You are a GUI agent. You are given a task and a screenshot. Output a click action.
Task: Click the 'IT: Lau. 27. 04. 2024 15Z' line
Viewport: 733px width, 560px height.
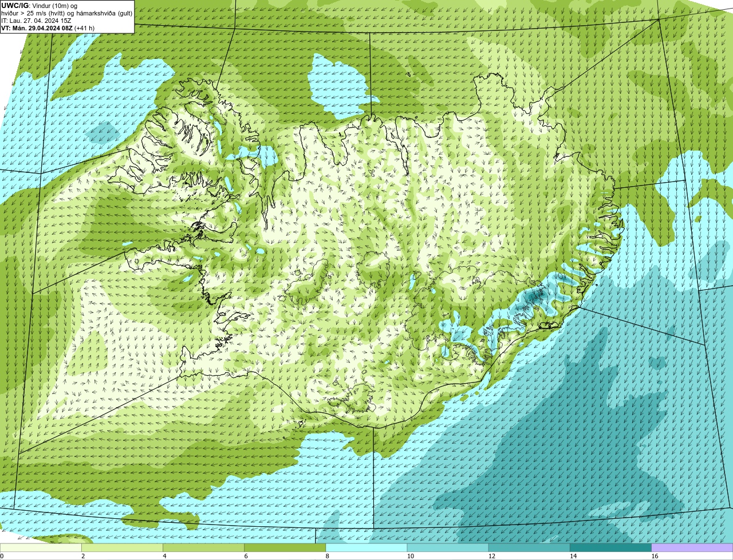point(36,21)
